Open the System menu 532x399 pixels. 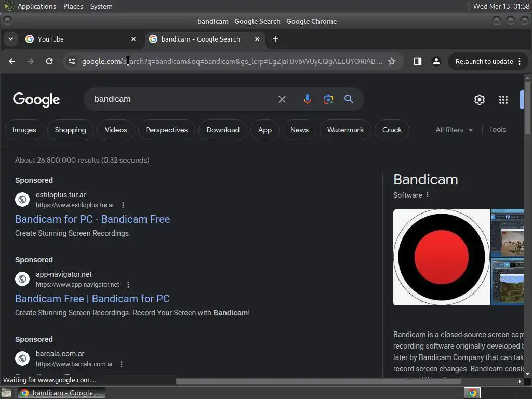pos(101,6)
